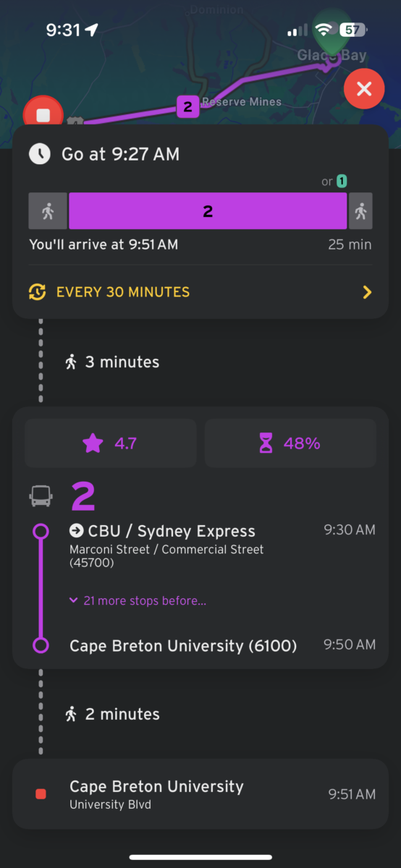Select the first walking segment icon in trip bar
401x868 pixels.
[48, 211]
